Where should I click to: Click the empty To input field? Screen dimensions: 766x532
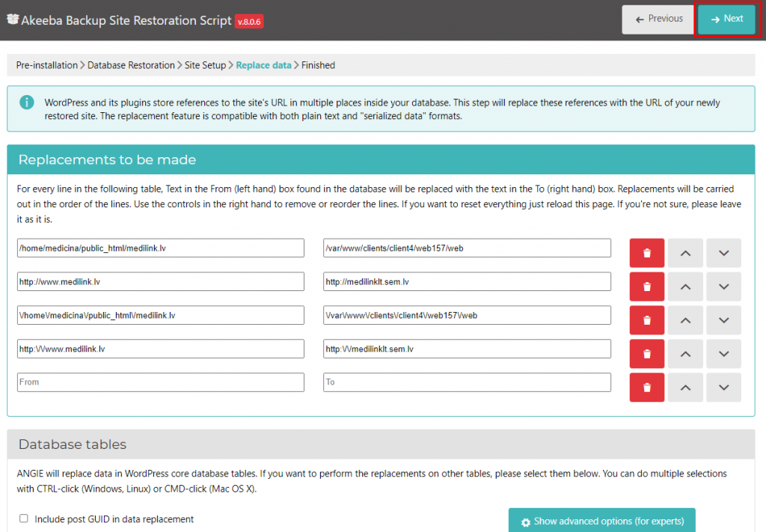click(467, 382)
